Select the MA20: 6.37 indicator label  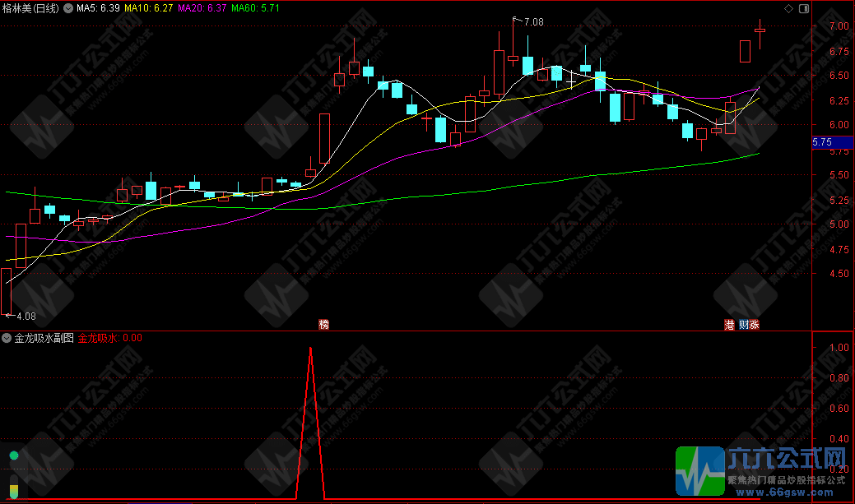[x=202, y=8]
